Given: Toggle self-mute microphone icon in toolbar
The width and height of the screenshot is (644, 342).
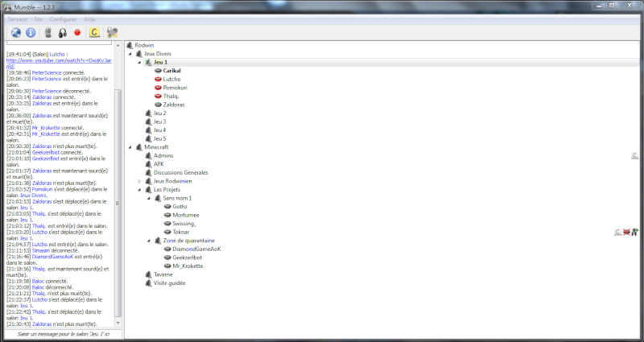Looking at the screenshot, I should click(48, 32).
